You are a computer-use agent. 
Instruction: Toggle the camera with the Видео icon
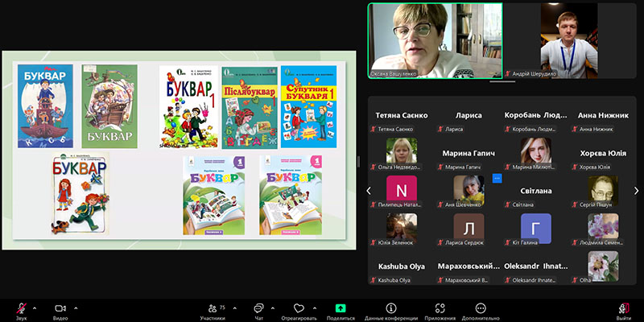[60, 308]
